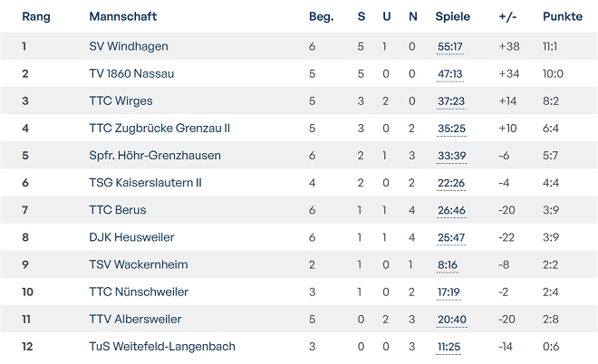The image size is (598, 364).
Task: Open TTV Albersweiler team page
Action: [x=135, y=319]
